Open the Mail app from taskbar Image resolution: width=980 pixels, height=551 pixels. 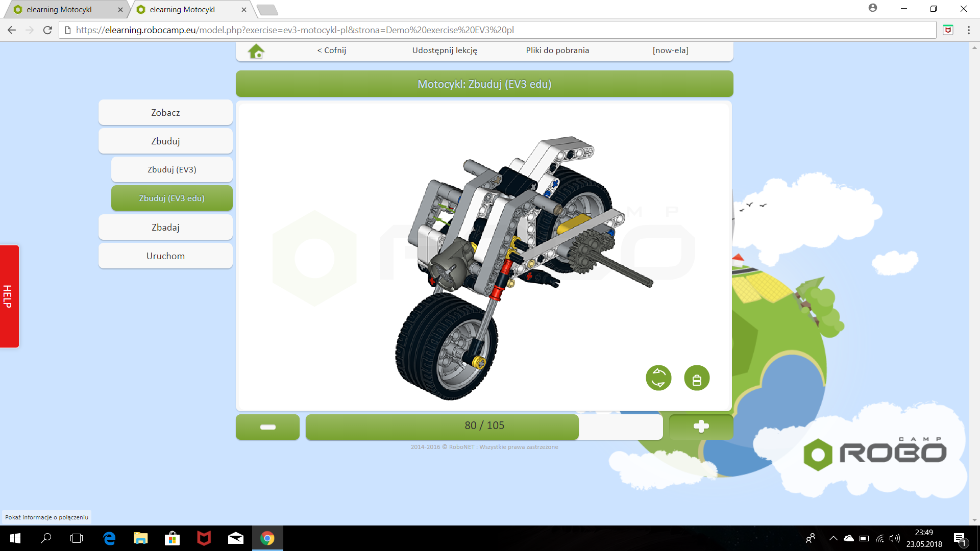pyautogui.click(x=236, y=538)
